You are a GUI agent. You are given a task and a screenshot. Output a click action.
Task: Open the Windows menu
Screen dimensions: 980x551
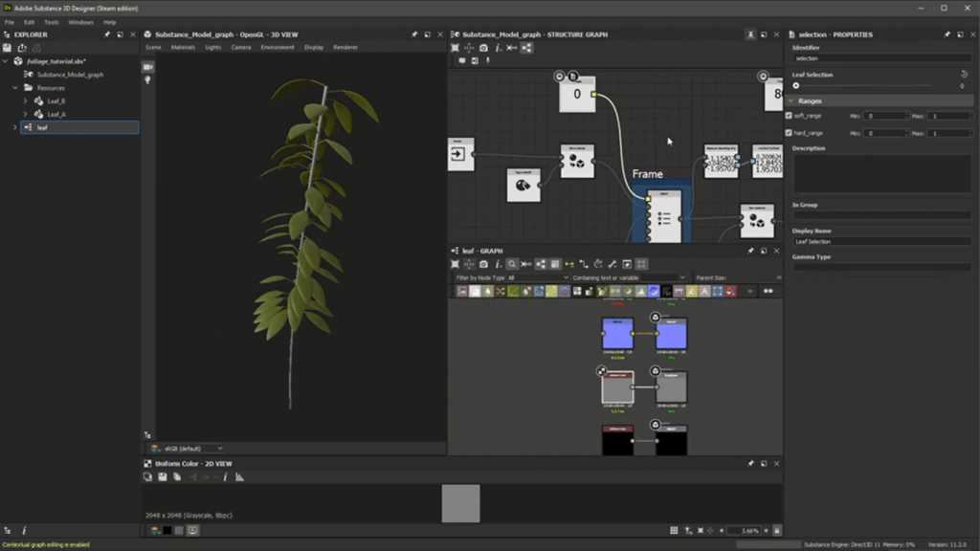click(x=81, y=22)
